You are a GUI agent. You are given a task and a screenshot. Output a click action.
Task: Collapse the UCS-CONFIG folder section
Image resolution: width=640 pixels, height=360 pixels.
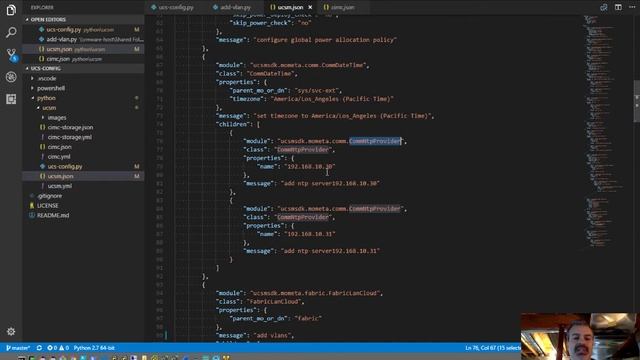pyautogui.click(x=46, y=69)
